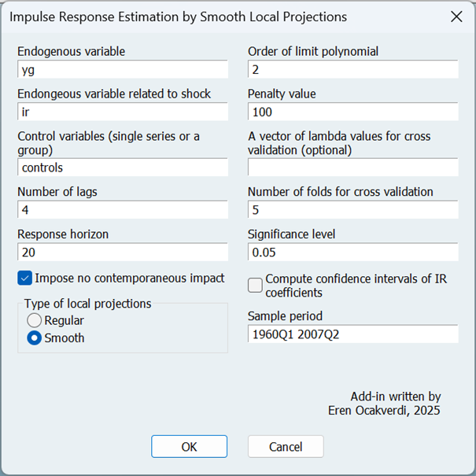Click the Control variables input field
Screen dimensions: 476x476
click(122, 168)
